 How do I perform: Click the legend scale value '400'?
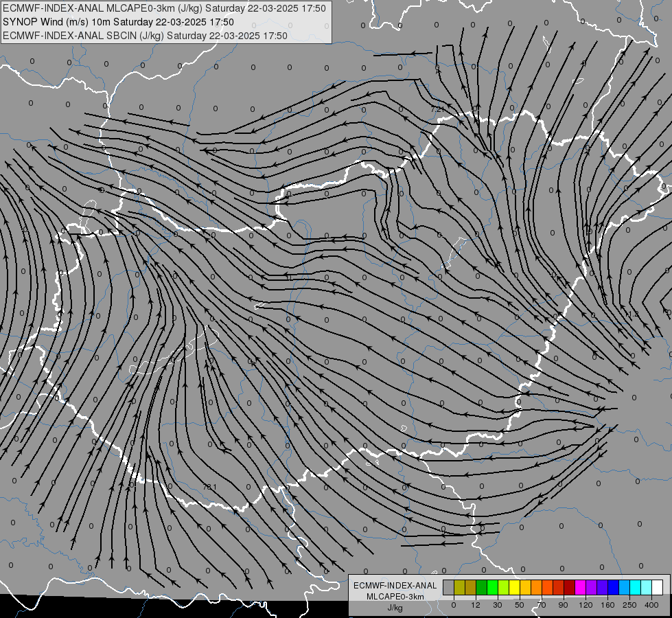pyautogui.click(x=651, y=605)
